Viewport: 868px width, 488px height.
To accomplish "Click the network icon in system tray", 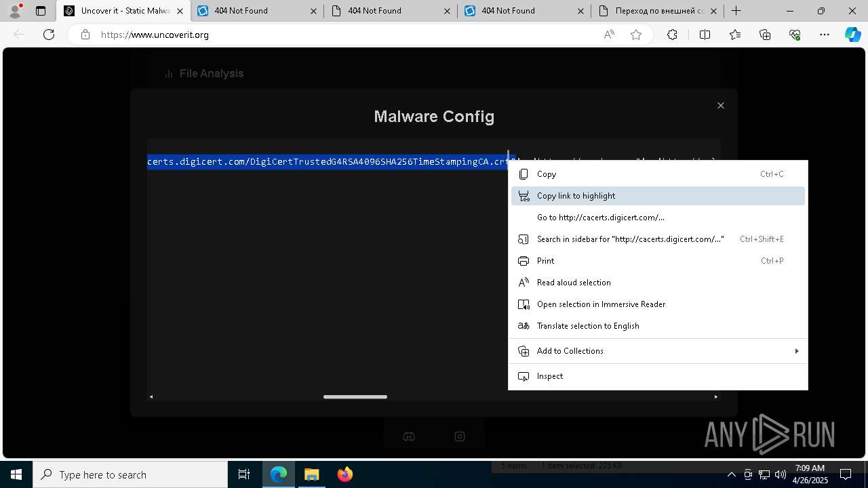I will tap(764, 474).
